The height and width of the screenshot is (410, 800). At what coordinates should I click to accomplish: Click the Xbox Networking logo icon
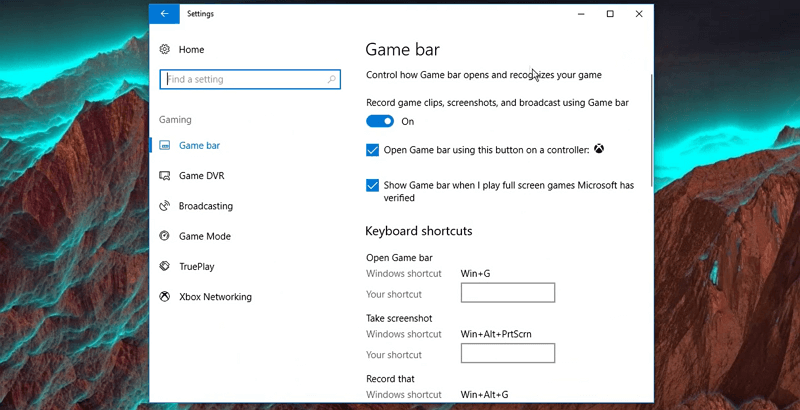[x=164, y=296]
